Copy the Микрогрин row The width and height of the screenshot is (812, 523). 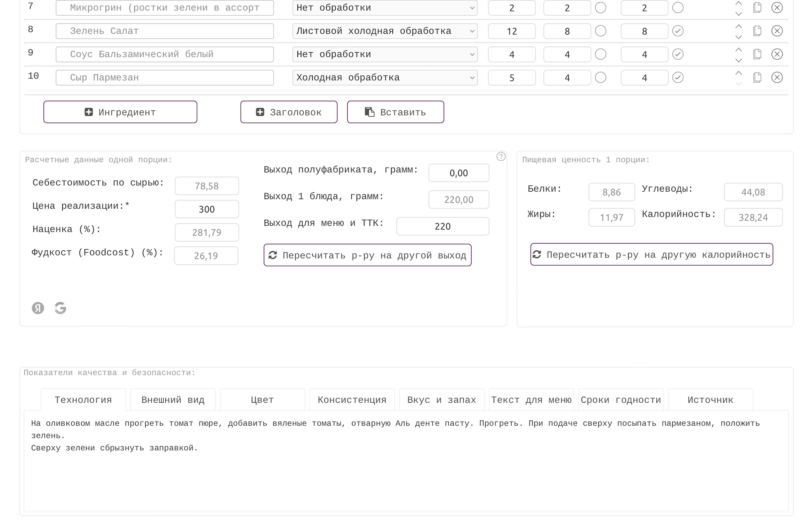(757, 7)
